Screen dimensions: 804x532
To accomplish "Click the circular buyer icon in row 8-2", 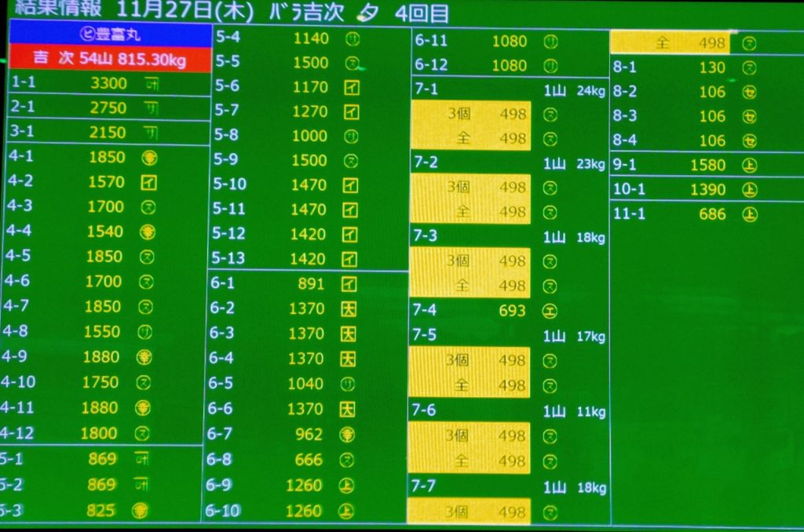I will pyautogui.click(x=748, y=93).
